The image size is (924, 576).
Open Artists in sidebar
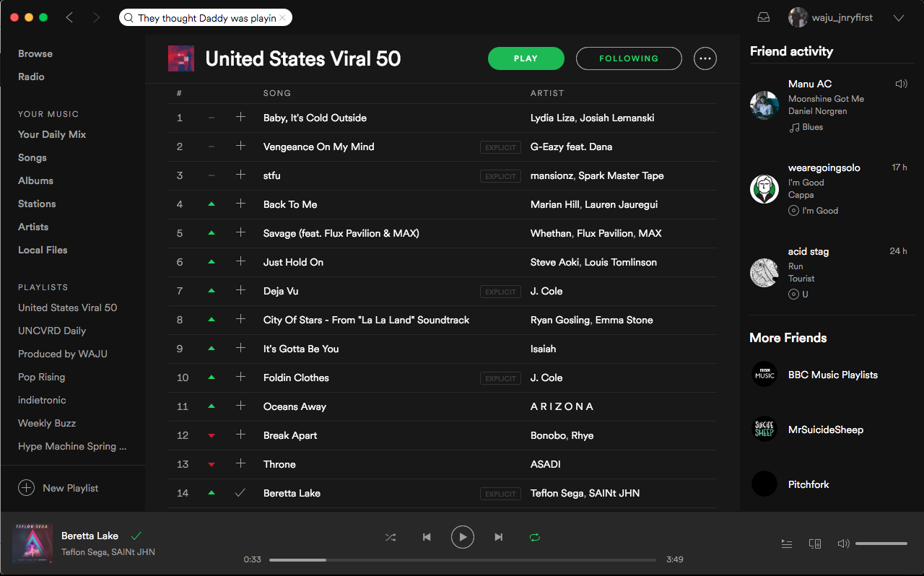tap(33, 227)
